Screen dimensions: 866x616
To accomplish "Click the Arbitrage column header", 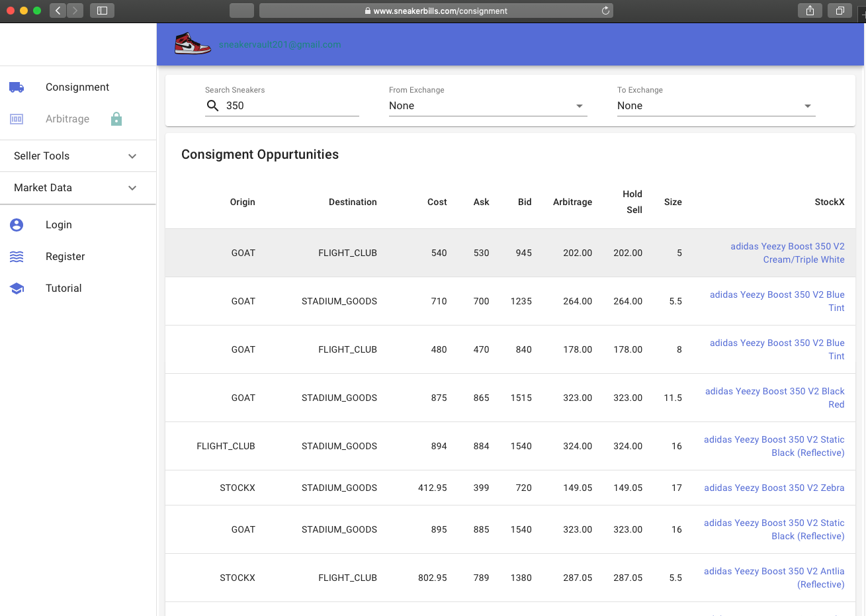I will pyautogui.click(x=572, y=202).
